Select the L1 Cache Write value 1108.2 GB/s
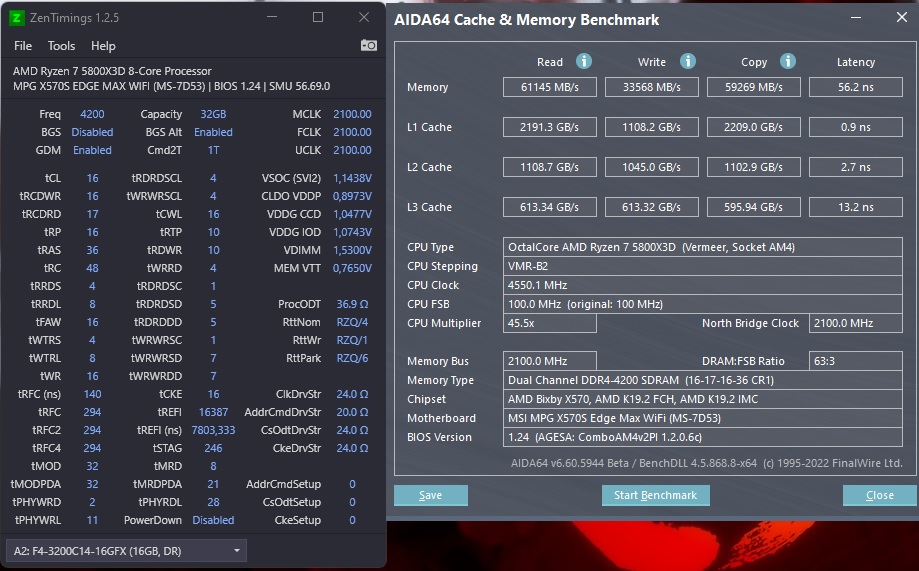The width and height of the screenshot is (919, 571). click(x=652, y=127)
